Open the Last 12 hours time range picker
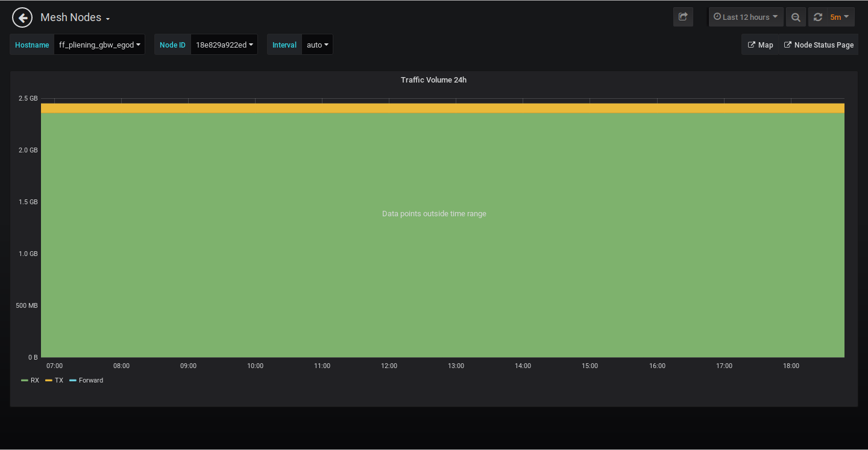Screen dimensions: 868x450 click(x=746, y=17)
